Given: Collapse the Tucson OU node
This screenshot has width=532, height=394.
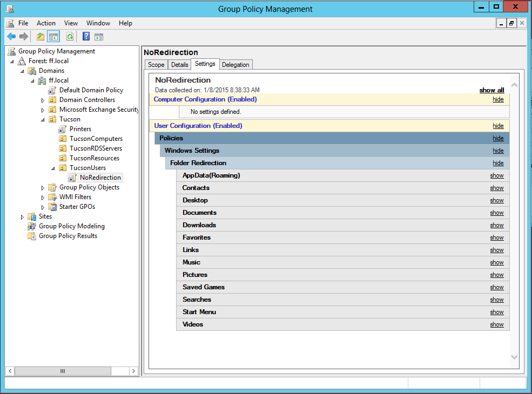Looking at the screenshot, I should coord(43,120).
